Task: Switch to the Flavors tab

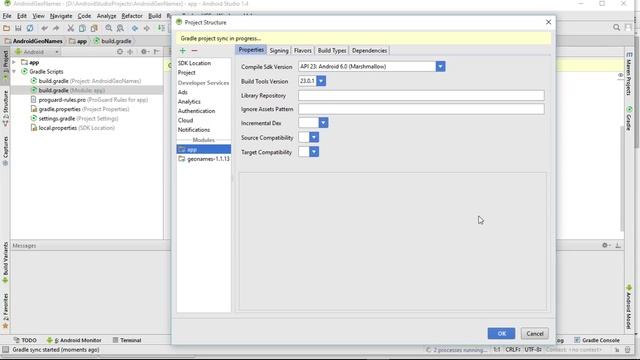Action: (x=302, y=51)
